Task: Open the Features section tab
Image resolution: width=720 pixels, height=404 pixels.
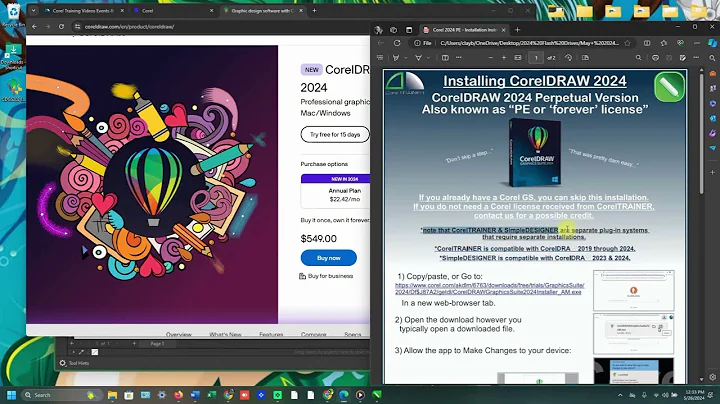Action: pyautogui.click(x=271, y=334)
